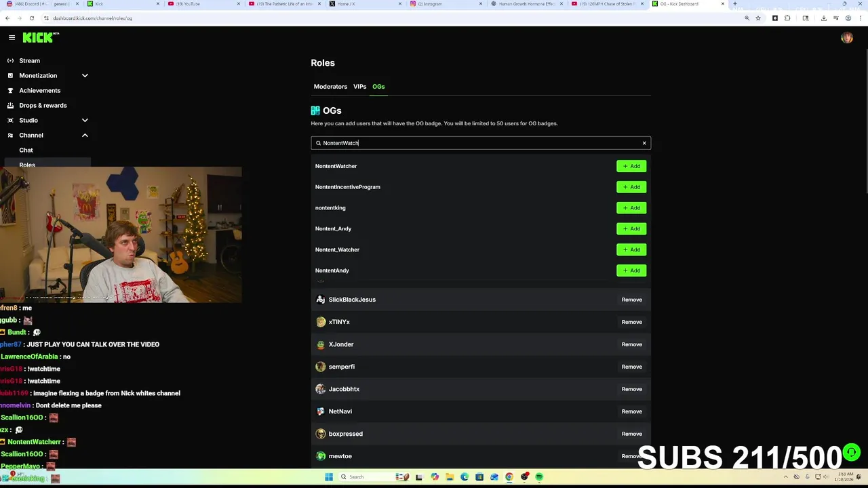Click the Nontent_Andy search result name
Viewport: 868px width, 488px height.
pos(333,228)
